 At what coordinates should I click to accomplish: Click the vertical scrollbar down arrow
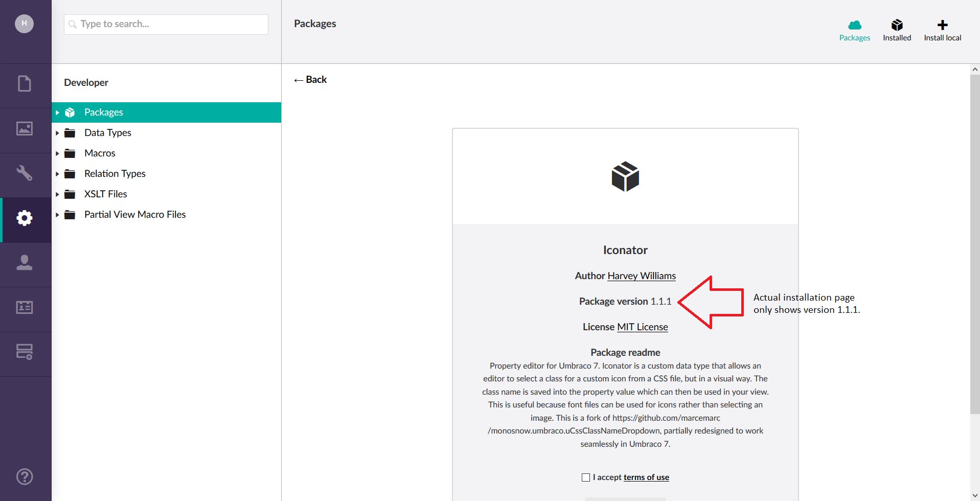tap(975, 496)
